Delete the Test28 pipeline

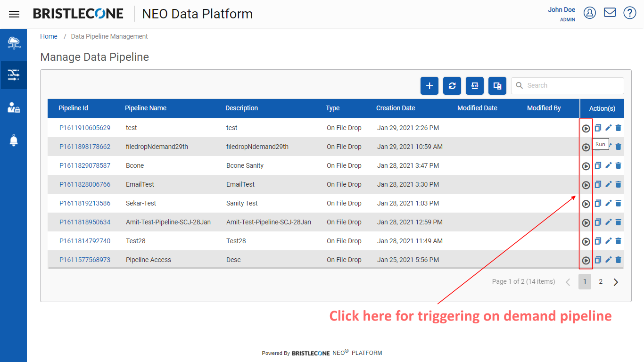click(619, 241)
